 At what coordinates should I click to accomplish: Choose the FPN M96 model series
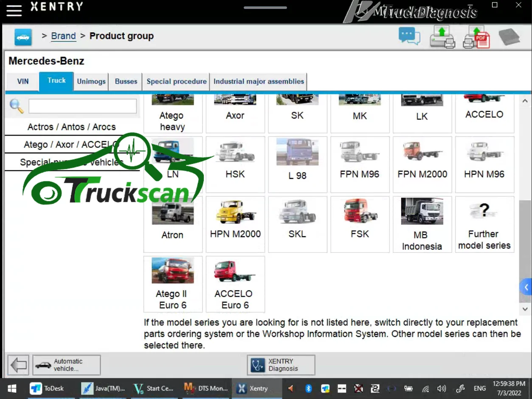pyautogui.click(x=360, y=164)
